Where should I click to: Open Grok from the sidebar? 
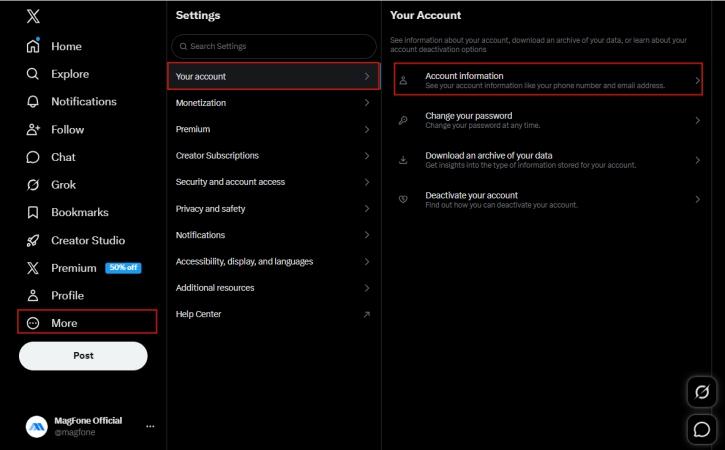(33, 185)
